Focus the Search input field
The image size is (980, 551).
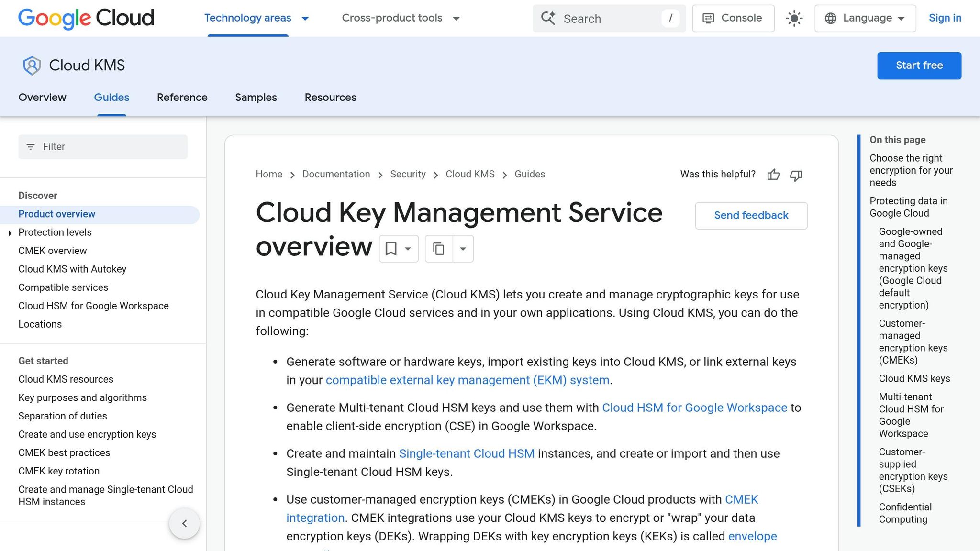point(609,19)
